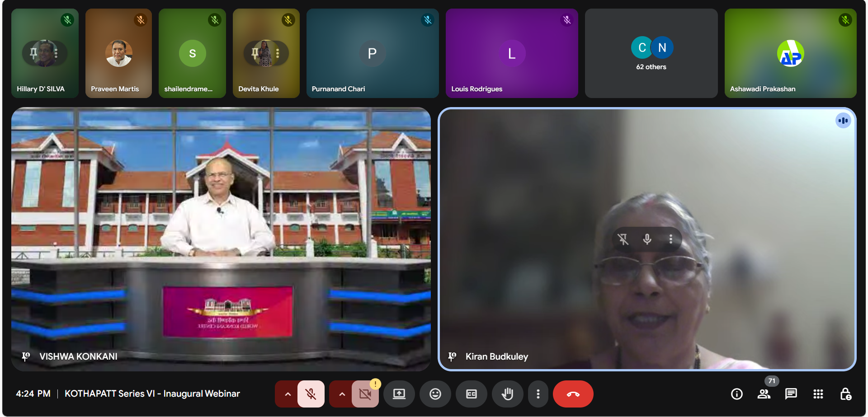868x417 pixels.
Task: Open host controls lock icon
Action: (845, 394)
